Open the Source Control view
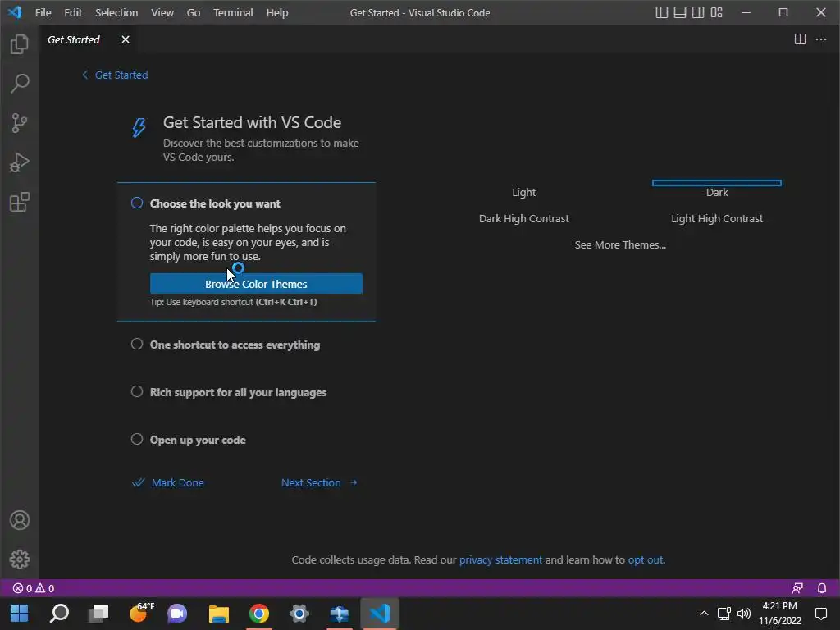The image size is (840, 630). pyautogui.click(x=20, y=123)
